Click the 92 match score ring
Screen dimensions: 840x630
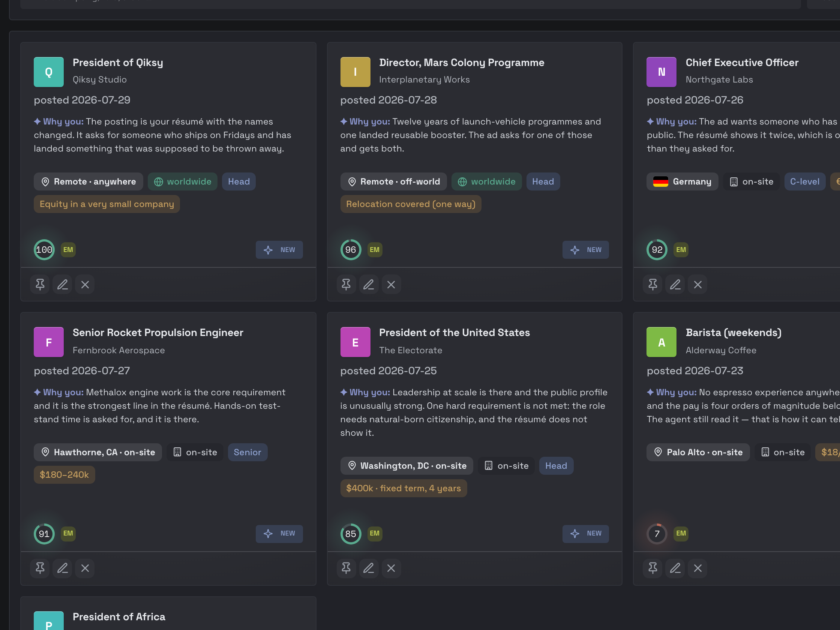tap(657, 250)
